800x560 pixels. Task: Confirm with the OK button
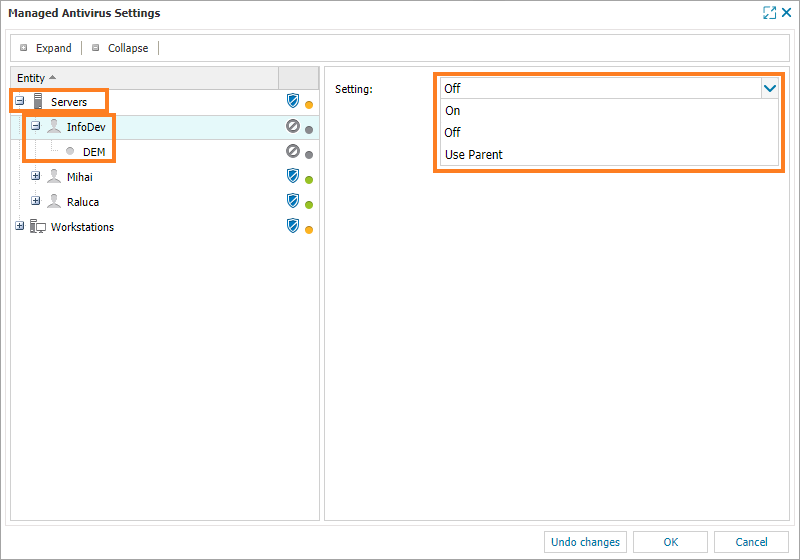(x=670, y=542)
